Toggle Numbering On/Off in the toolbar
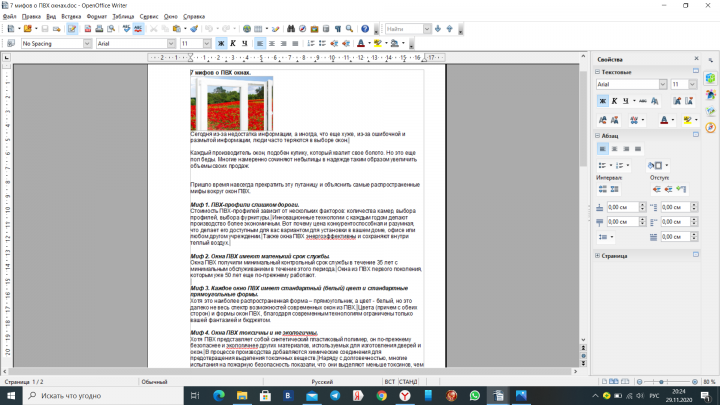The height and width of the screenshot is (405, 720). [x=310, y=43]
